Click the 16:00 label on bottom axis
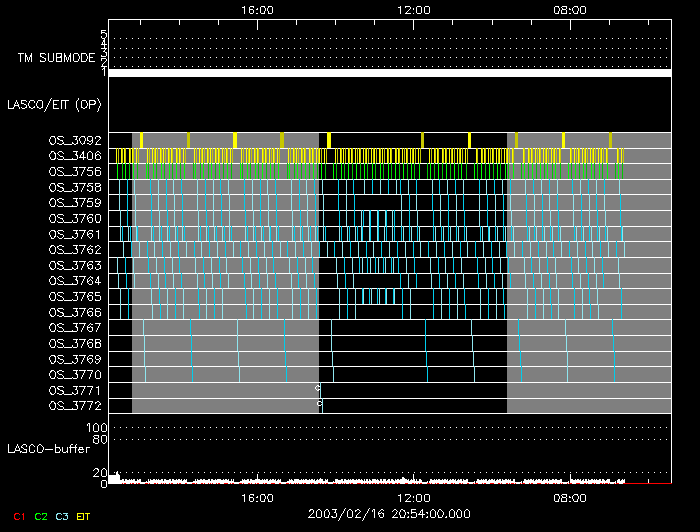Viewport: 700px width, 532px height. tap(258, 497)
